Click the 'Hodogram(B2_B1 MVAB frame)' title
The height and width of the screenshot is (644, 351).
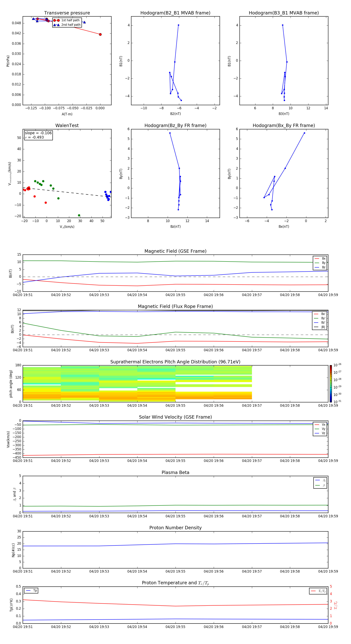click(x=175, y=13)
